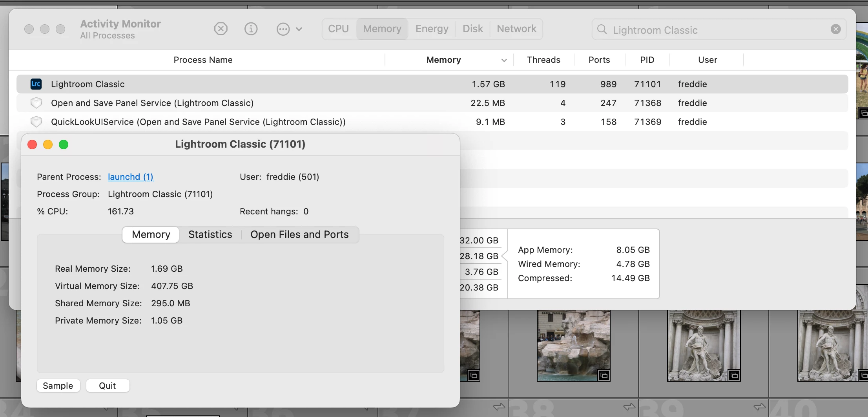Click the Wired Memory 4.78 GB entry
The width and height of the screenshot is (868, 417).
584,264
